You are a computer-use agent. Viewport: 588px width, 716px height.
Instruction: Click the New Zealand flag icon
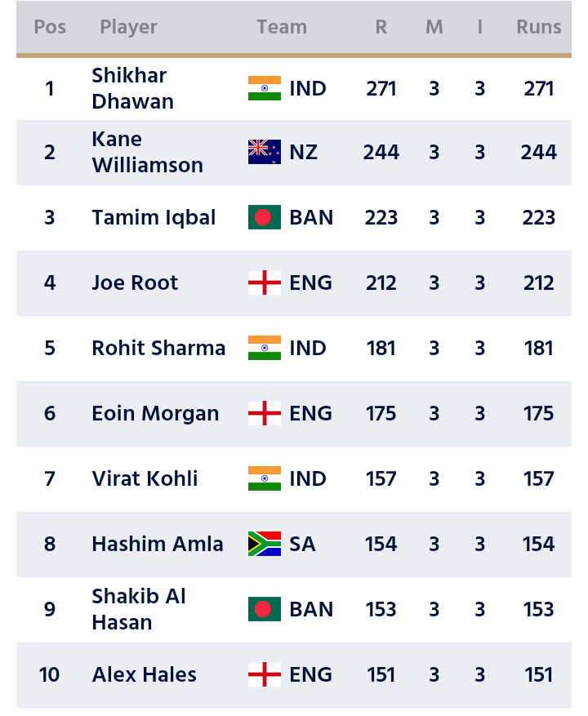click(264, 152)
